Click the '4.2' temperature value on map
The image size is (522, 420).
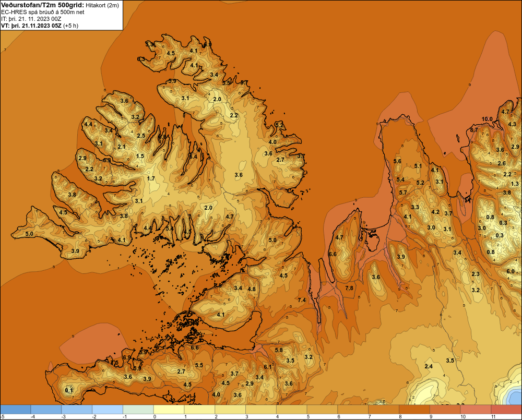click(435, 212)
